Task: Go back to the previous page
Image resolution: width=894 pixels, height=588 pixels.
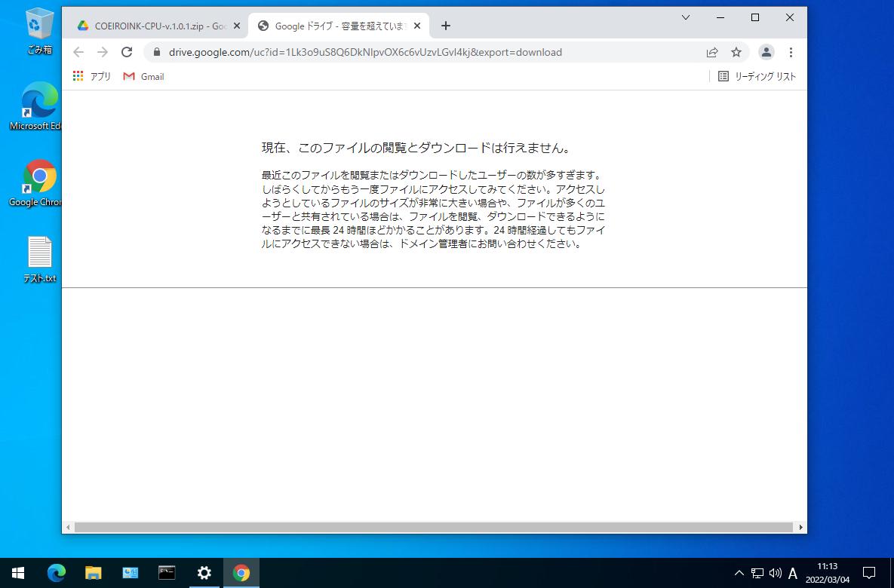Action: tap(78, 53)
